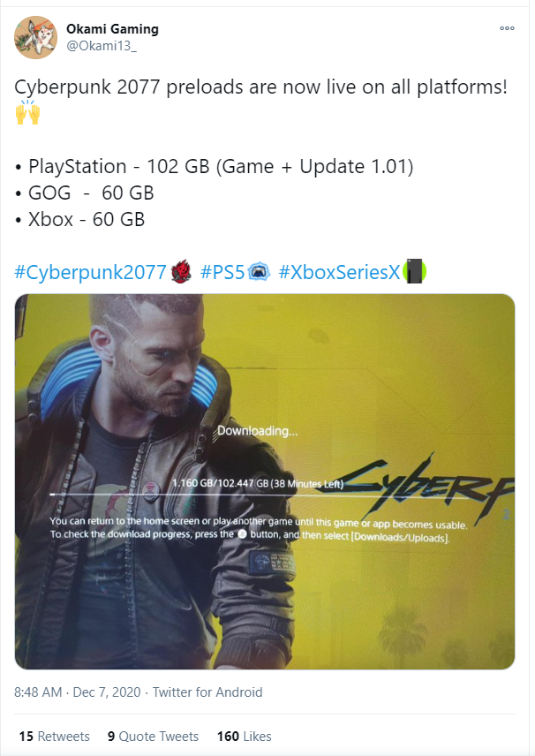This screenshot has height=756, width=535.
Task: Click the Twitter for Android source link
Action: [207, 692]
